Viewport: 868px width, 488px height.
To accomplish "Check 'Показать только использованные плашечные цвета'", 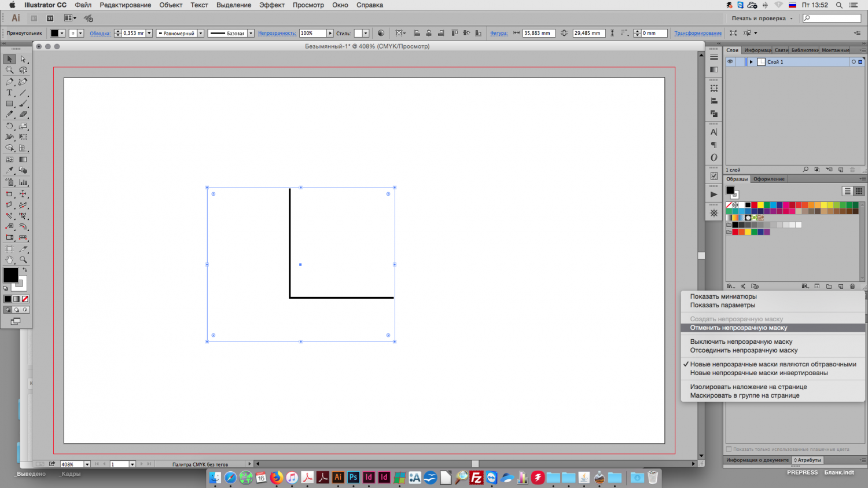I will point(729,449).
